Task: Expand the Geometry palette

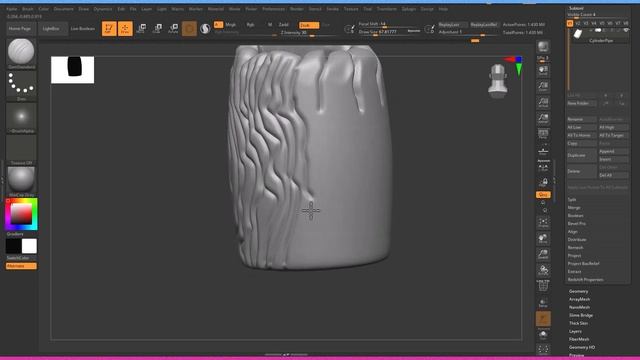Action: tap(578, 291)
